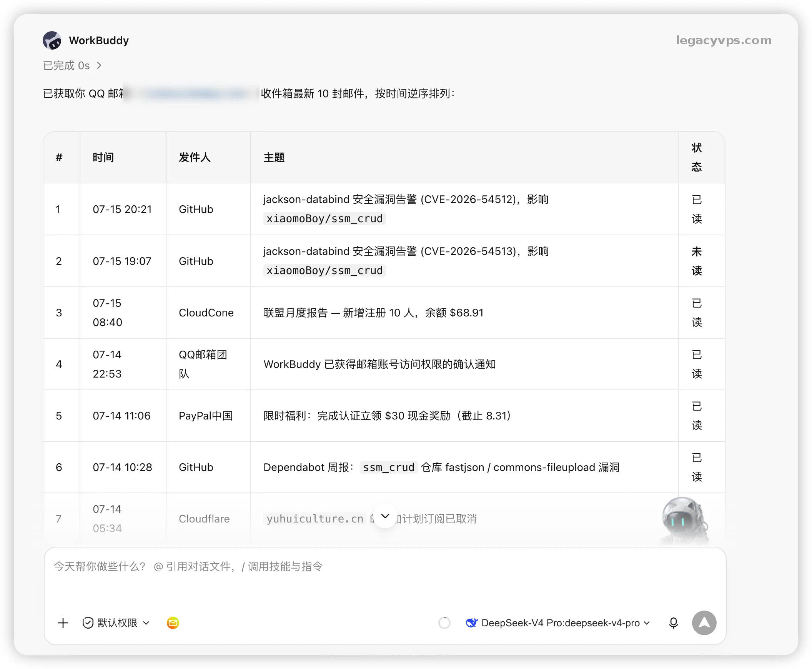Click the WorkBuddy avatar icon
The height and width of the screenshot is (669, 812).
52,40
